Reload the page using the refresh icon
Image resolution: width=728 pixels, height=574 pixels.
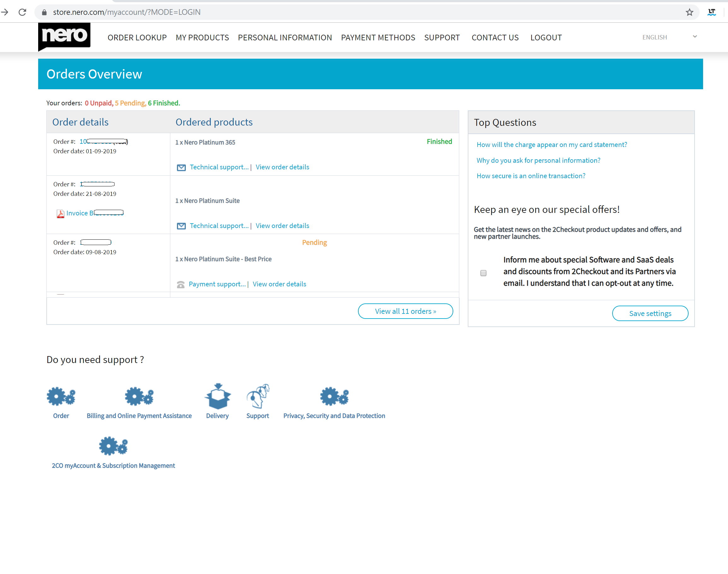[x=22, y=12]
